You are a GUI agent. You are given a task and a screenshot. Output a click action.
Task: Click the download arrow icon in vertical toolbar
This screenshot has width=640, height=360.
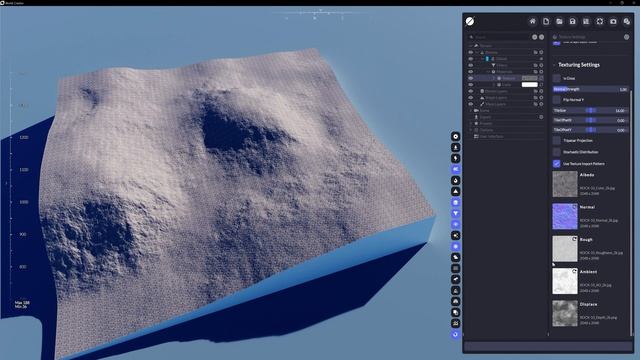456,147
